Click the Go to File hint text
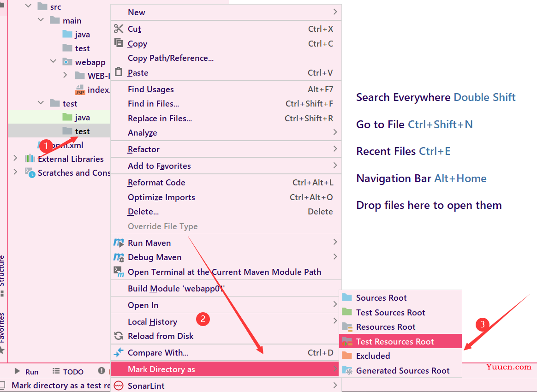Screen dimensions: 537x392 tap(414, 124)
